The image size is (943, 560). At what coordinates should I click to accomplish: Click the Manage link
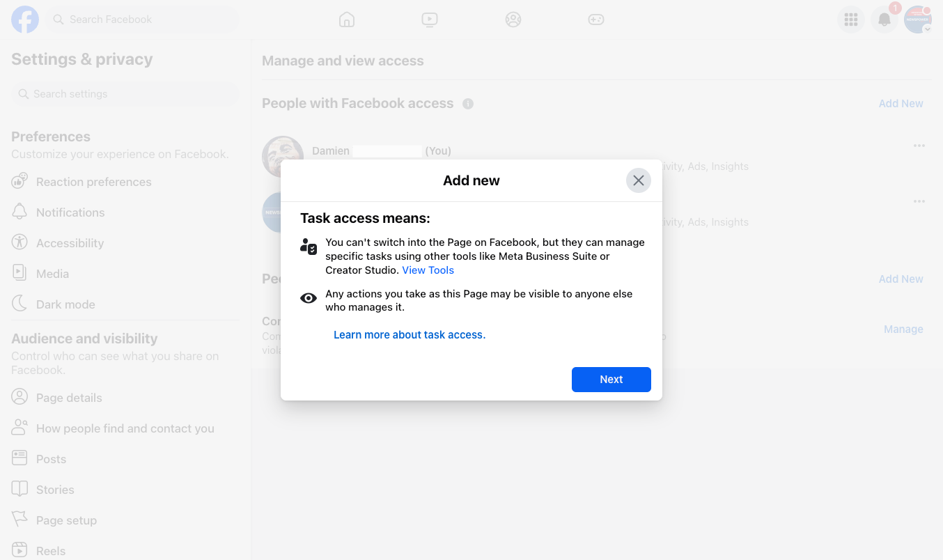pos(903,329)
